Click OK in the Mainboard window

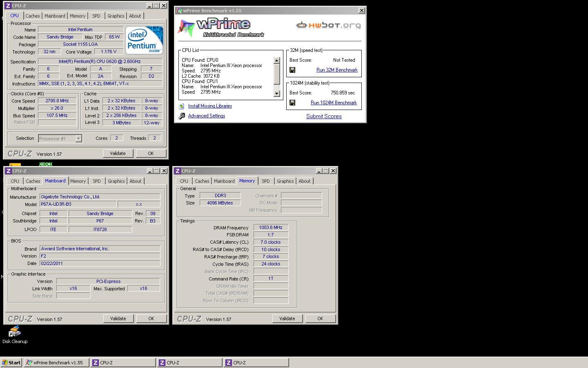[x=151, y=319]
